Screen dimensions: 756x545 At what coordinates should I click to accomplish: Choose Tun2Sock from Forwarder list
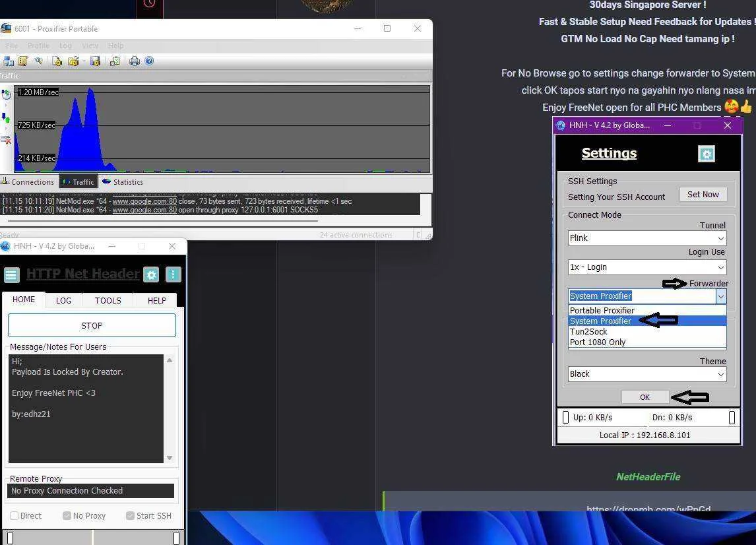tap(647, 331)
